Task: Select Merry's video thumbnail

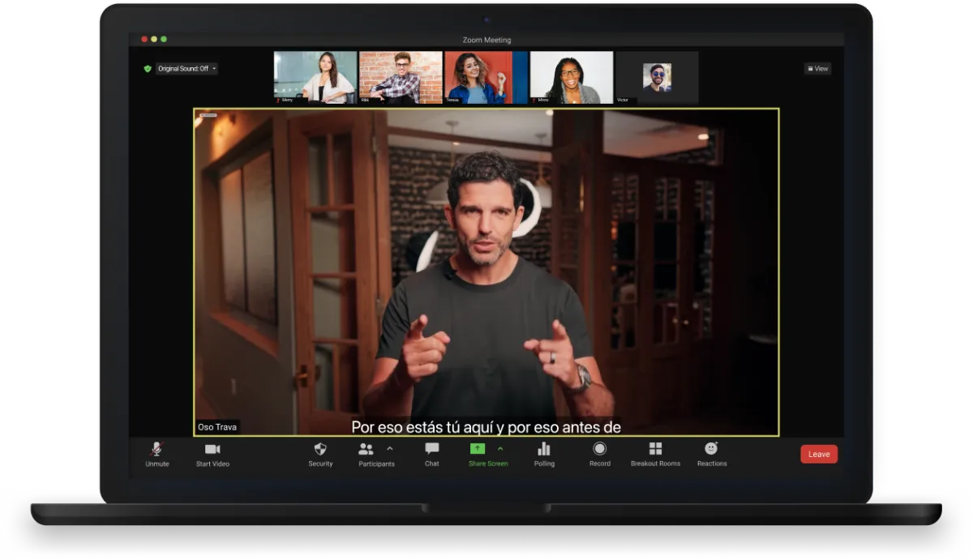Action: pos(315,78)
